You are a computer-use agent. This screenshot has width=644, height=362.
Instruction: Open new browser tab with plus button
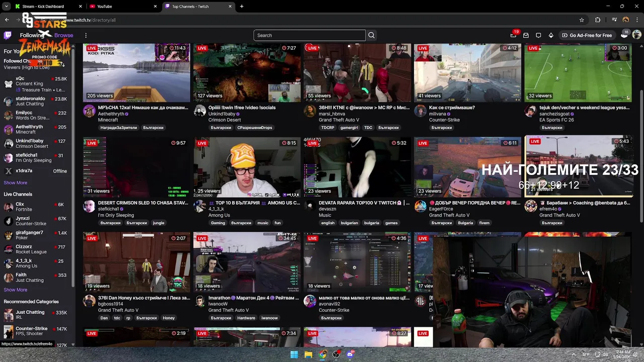pyautogui.click(x=242, y=7)
